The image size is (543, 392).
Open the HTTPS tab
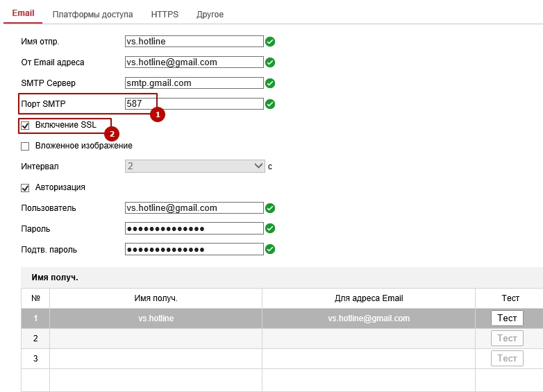click(x=165, y=14)
